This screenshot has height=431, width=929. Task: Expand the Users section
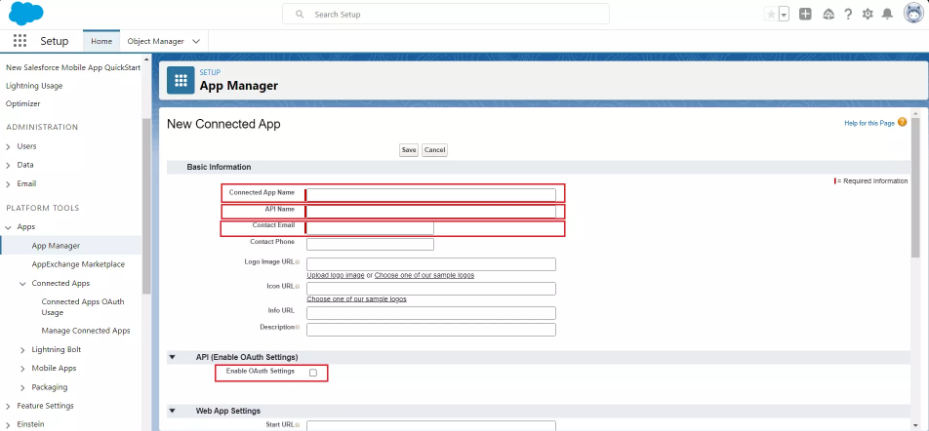[8, 146]
